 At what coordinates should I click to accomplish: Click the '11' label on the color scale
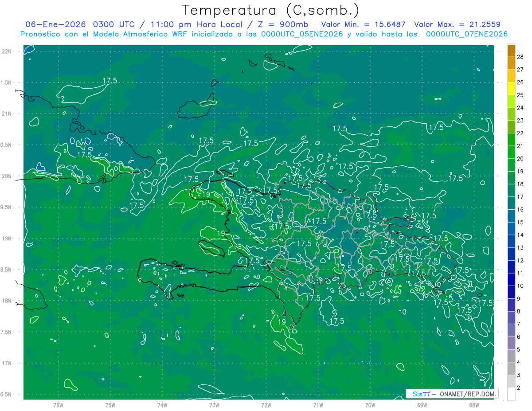(520, 273)
